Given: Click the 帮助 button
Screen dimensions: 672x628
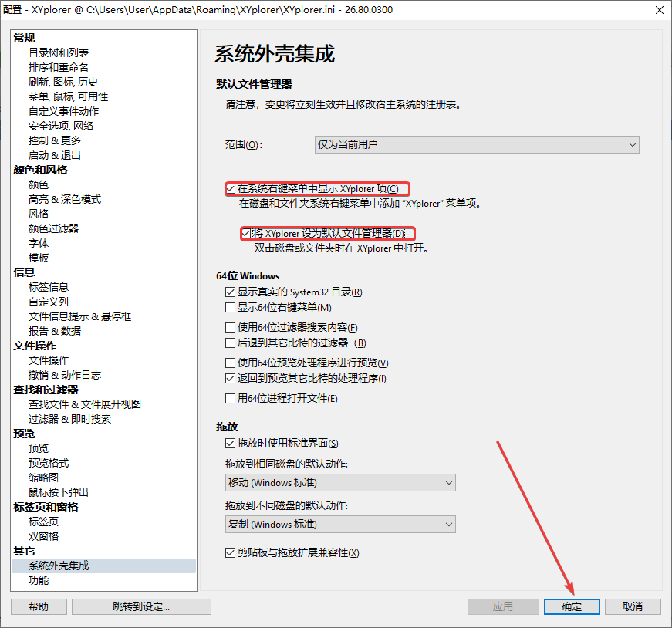Looking at the screenshot, I should pyautogui.click(x=39, y=606).
